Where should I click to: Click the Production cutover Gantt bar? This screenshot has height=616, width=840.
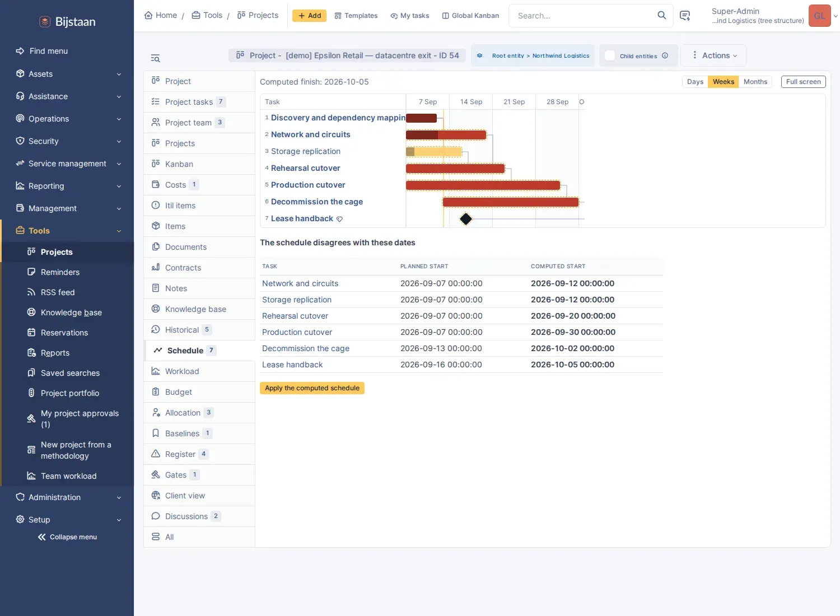[x=483, y=185]
